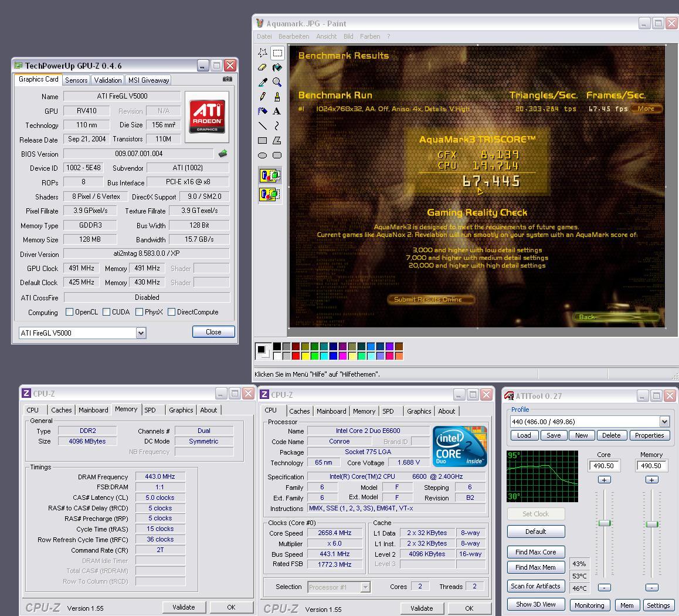Select the Pencil tool in Paint
This screenshot has width=679, height=616.
tap(263, 97)
